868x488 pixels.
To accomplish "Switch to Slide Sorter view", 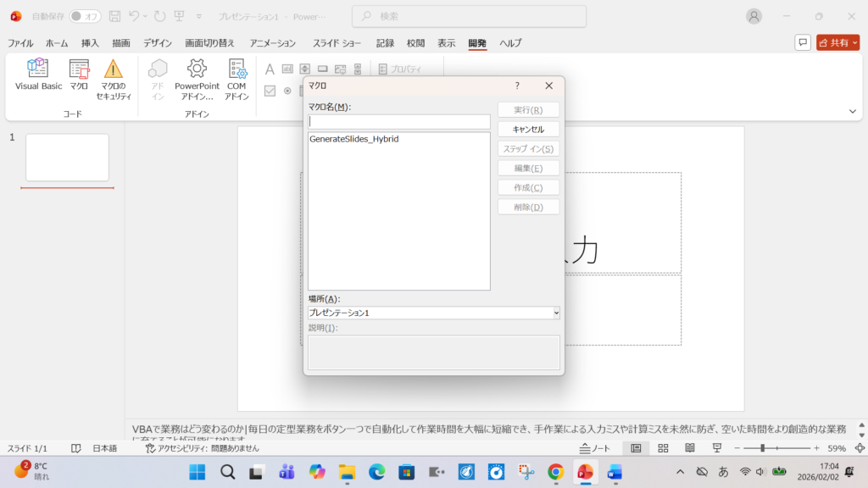I will coord(663,449).
